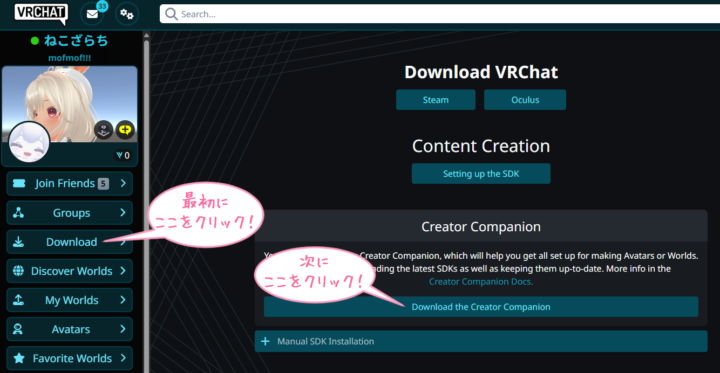Image resolution: width=720 pixels, height=373 pixels.
Task: Click the Creator Companion heading
Action: (481, 226)
